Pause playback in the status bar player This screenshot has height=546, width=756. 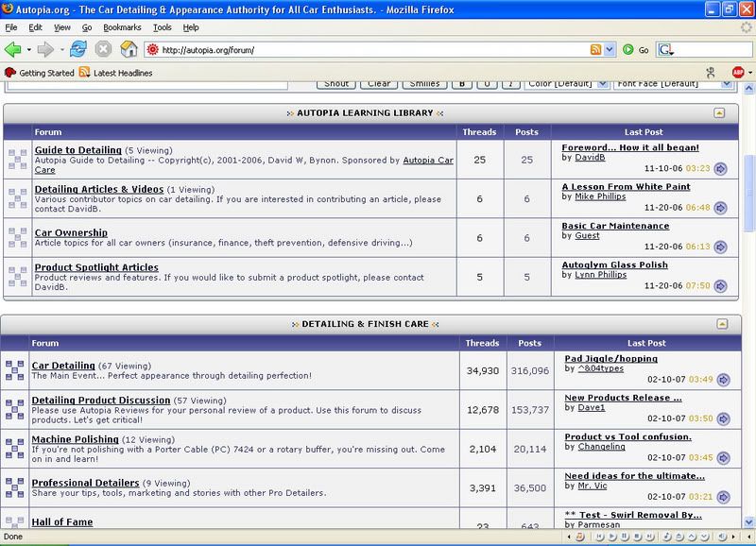(625, 537)
